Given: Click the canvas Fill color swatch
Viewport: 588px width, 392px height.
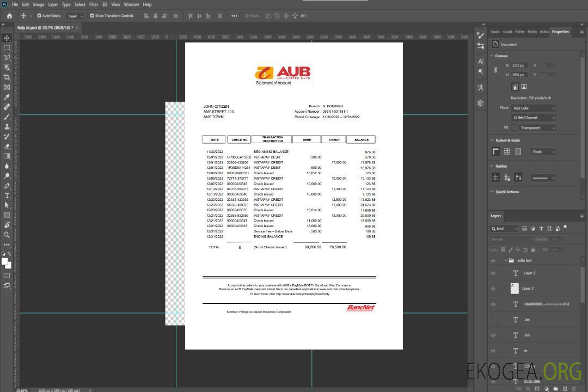Looking at the screenshot, I should [514, 128].
